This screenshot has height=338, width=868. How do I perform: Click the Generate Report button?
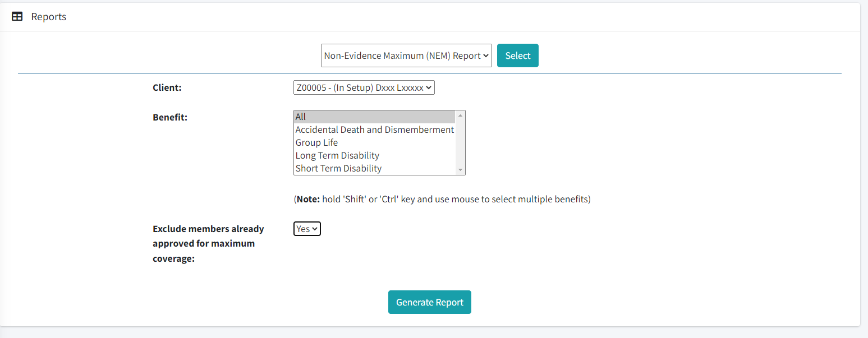pyautogui.click(x=429, y=302)
